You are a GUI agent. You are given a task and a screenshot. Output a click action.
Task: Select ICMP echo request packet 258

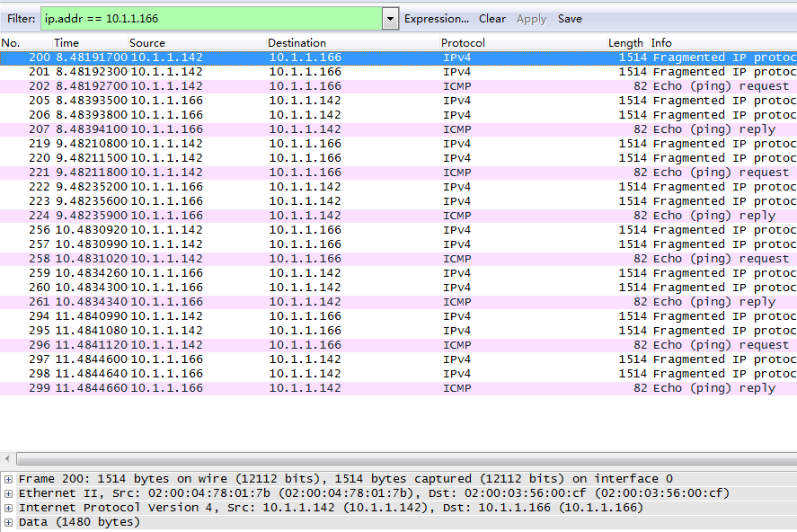pos(399,259)
